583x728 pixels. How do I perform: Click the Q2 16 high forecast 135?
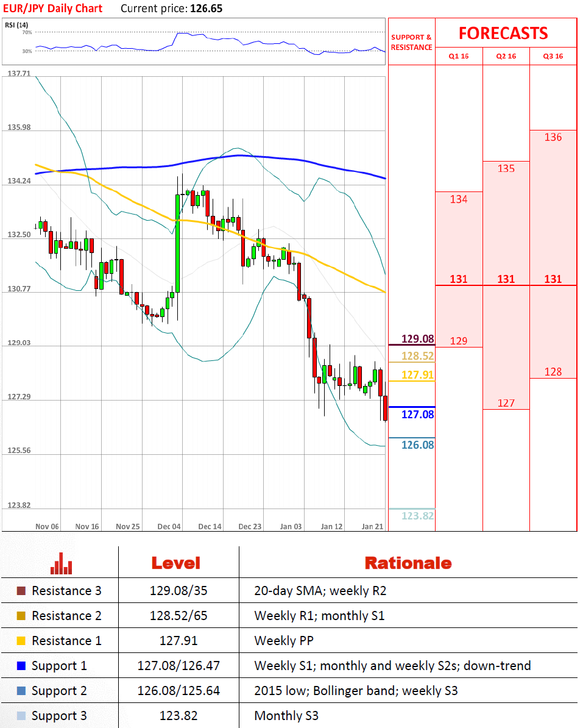coord(506,168)
